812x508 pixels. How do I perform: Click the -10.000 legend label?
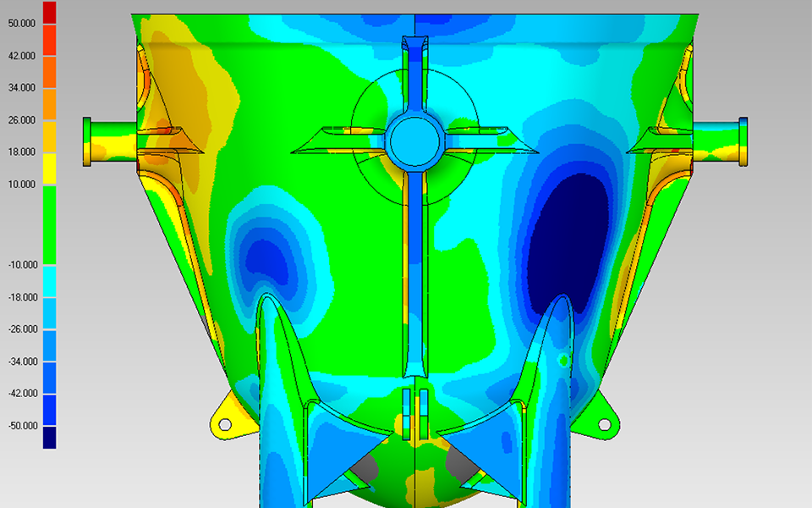pyautogui.click(x=23, y=264)
